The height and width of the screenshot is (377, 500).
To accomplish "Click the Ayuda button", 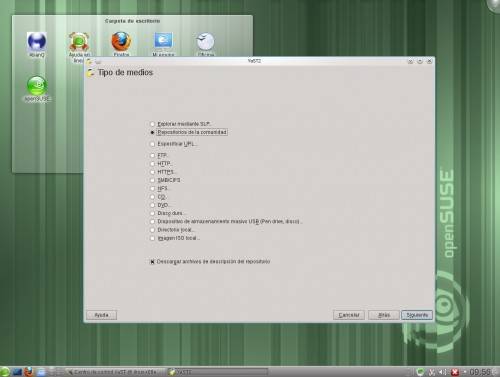I will 102,315.
